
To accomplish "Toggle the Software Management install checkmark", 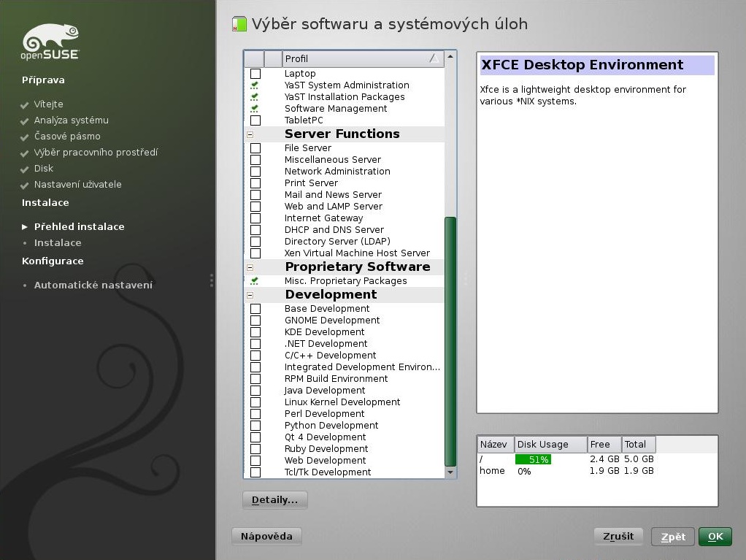I will [255, 109].
